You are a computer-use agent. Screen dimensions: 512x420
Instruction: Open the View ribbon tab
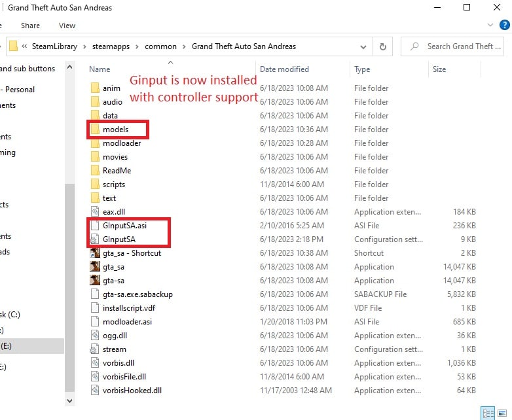click(67, 26)
